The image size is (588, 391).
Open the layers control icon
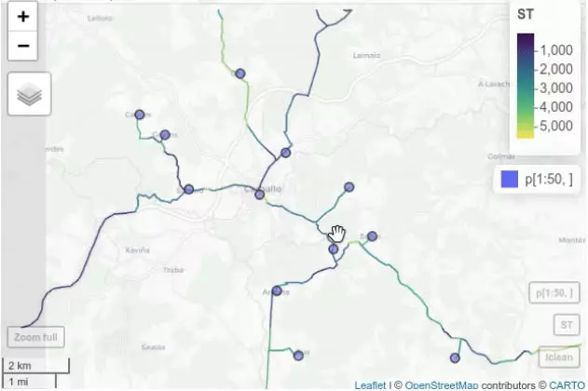(29, 94)
